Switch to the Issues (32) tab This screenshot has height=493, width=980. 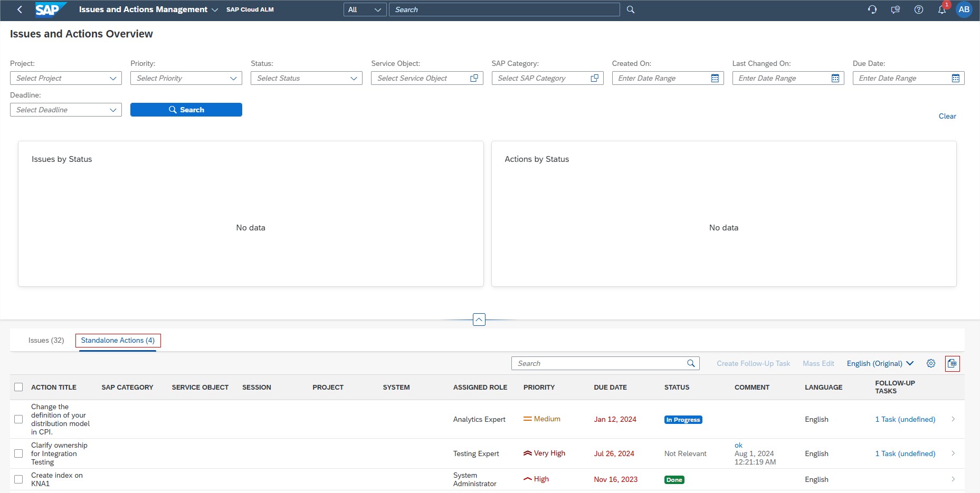[46, 340]
